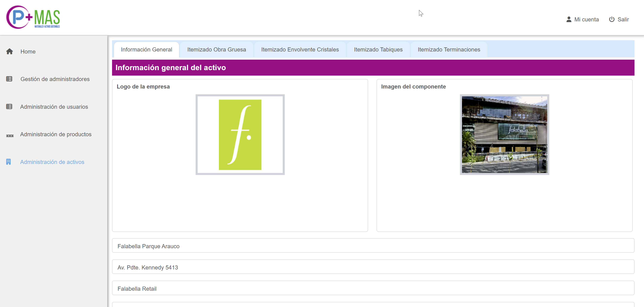Go to Itemizado Terminaciones tab
Screen dimensions: 644x307
[x=449, y=50]
